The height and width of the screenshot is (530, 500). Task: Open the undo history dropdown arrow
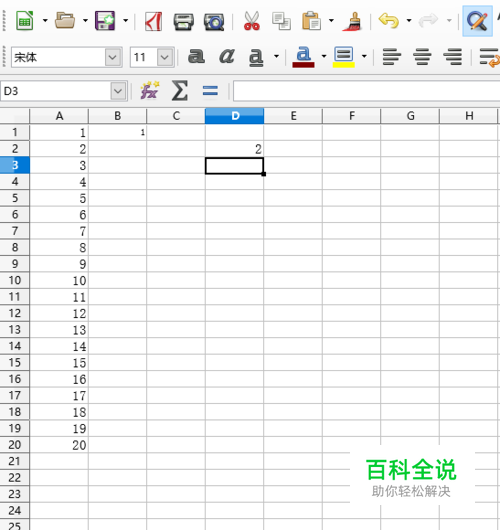tap(409, 21)
